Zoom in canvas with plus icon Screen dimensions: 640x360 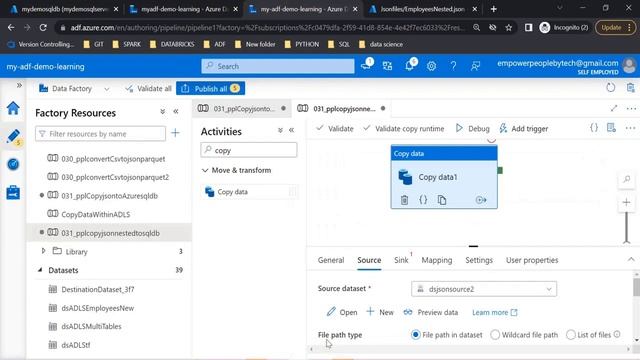click(x=627, y=202)
